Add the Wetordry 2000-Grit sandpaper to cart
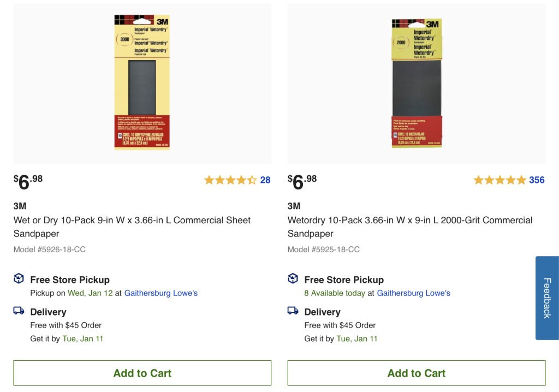This screenshot has height=392, width=559. click(417, 373)
